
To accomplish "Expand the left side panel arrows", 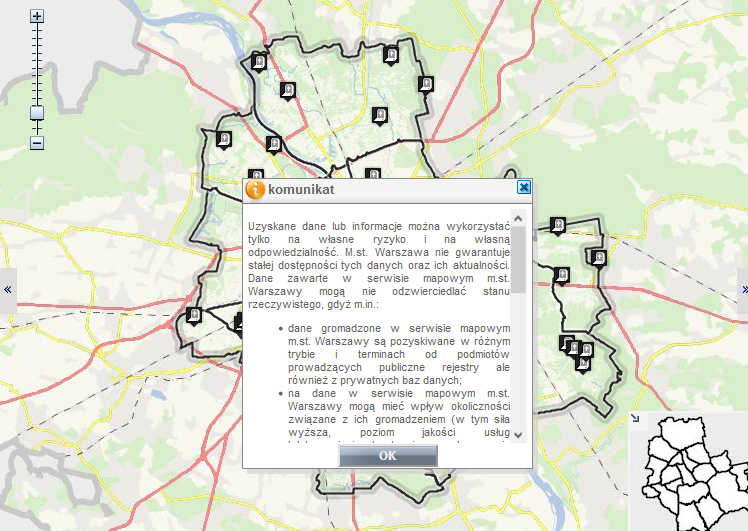I will pos(8,290).
